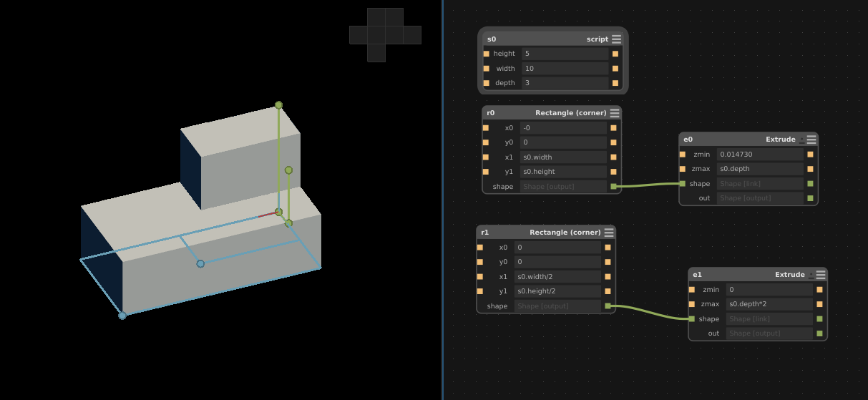Click the e1 shape Shape [link] field
Image resolution: width=868 pixels, height=400 pixels.
pos(769,319)
